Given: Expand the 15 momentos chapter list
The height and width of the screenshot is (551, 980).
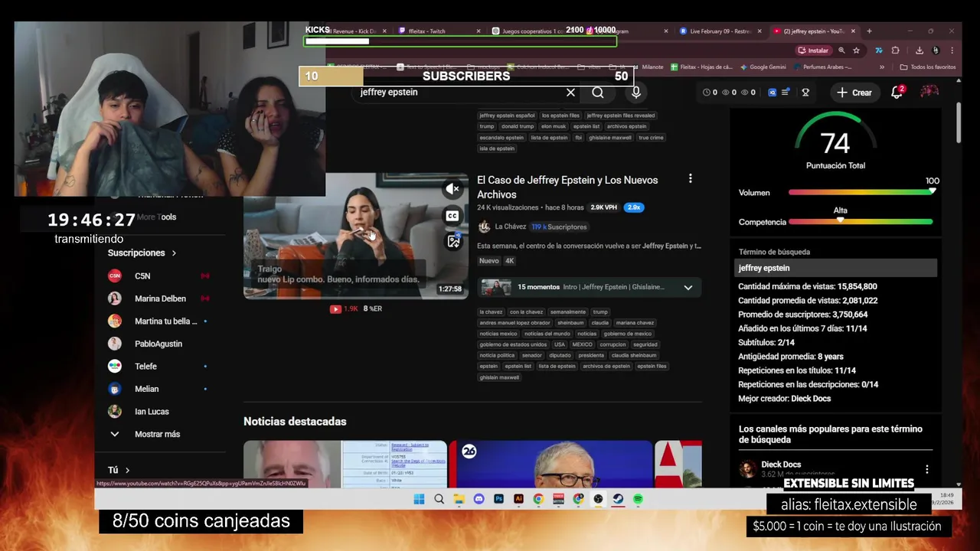Looking at the screenshot, I should pos(688,288).
